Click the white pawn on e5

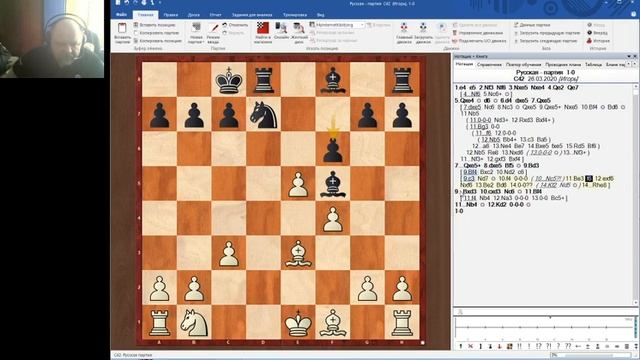298,185
